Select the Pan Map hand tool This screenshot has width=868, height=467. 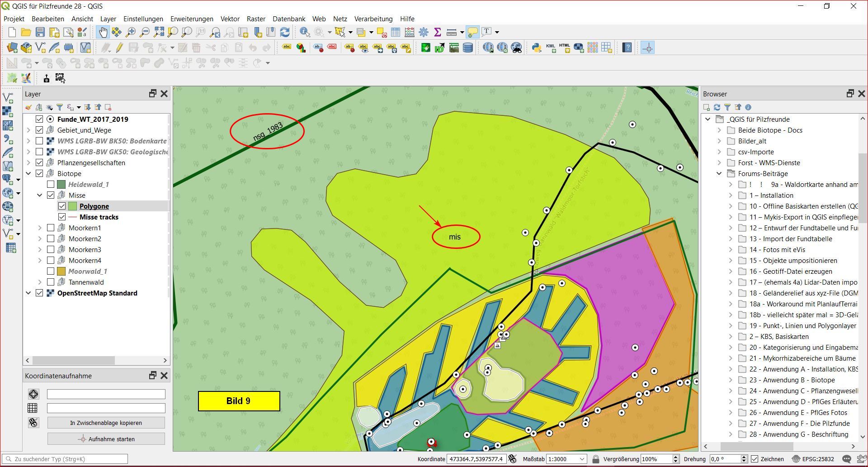click(103, 32)
